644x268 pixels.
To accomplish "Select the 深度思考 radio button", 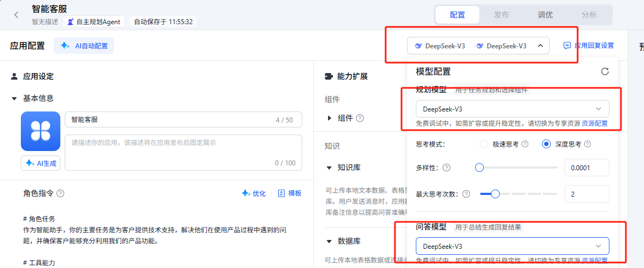I will click(x=546, y=144).
